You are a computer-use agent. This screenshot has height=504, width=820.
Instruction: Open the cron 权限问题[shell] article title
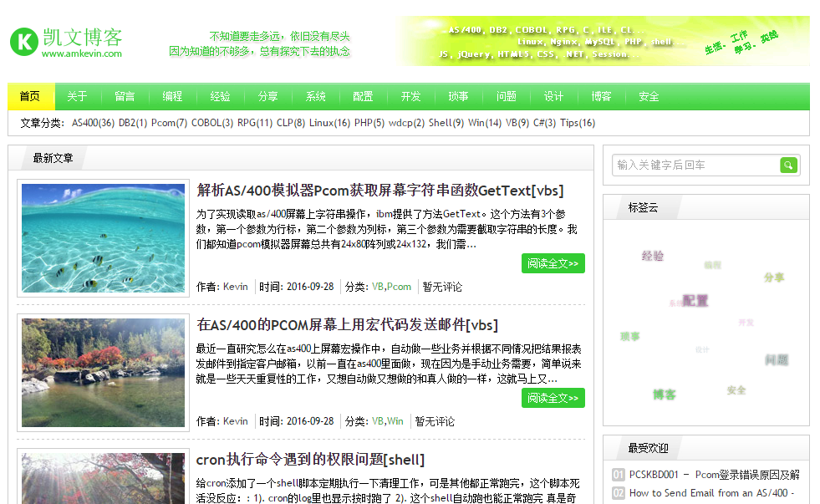(x=310, y=460)
